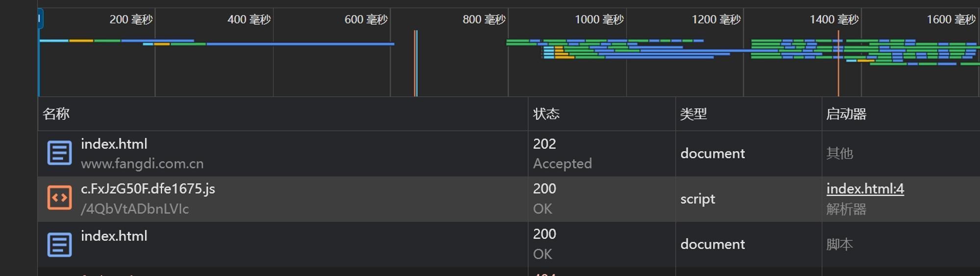Screen dimensions: 980x276
Task: Click the long blue request bar in the overview
Action: [x=300, y=44]
